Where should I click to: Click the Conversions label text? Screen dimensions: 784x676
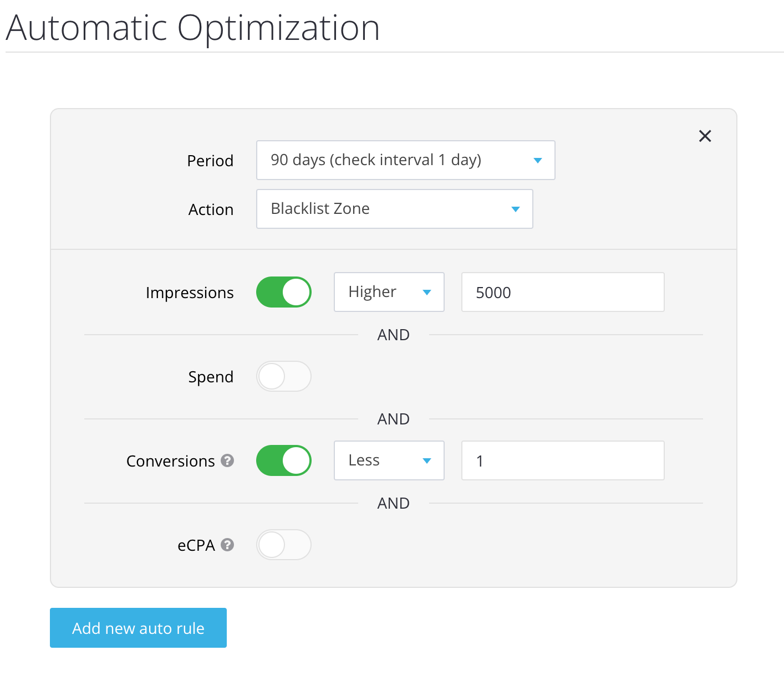click(170, 461)
